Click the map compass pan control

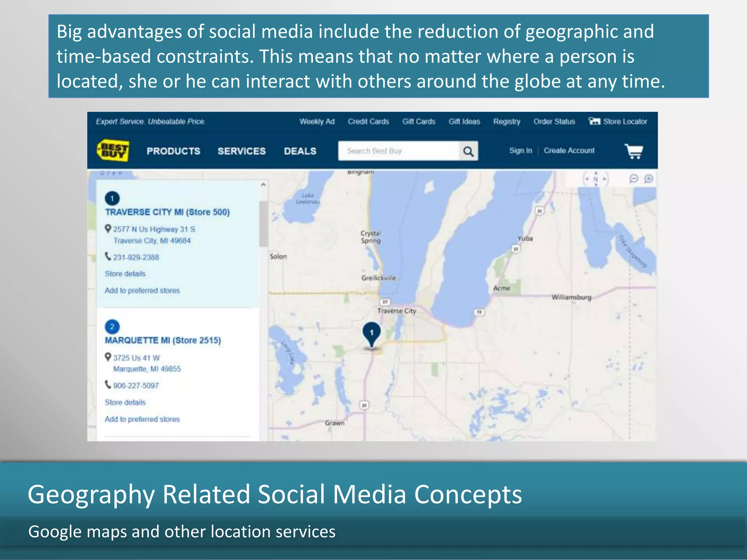(x=596, y=179)
